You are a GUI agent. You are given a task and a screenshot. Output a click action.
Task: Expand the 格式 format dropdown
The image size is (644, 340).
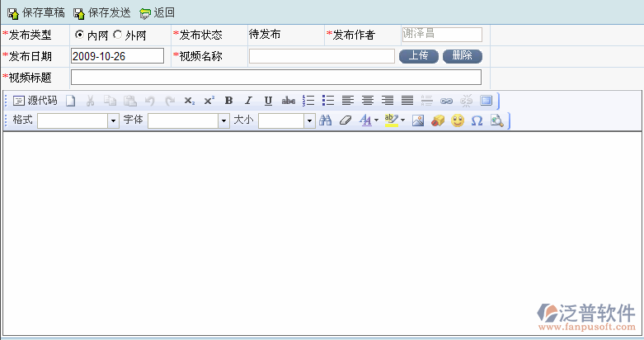(x=113, y=120)
